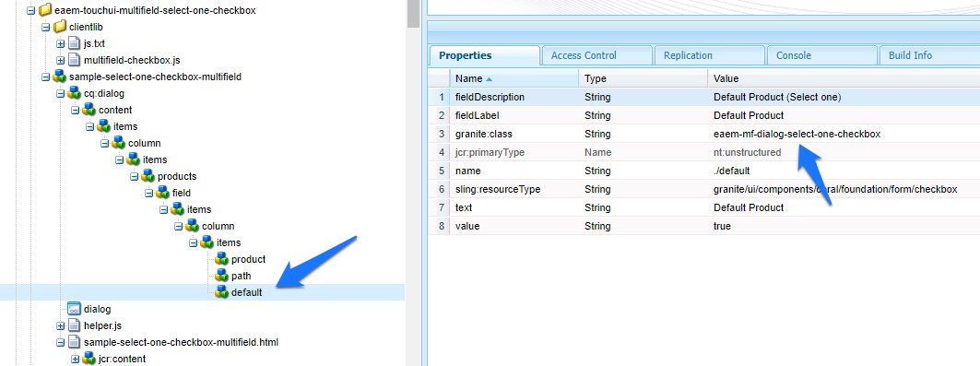Image resolution: width=980 pixels, height=366 pixels.
Task: Click the multifield-checkbox.js file icon
Action: 75,61
